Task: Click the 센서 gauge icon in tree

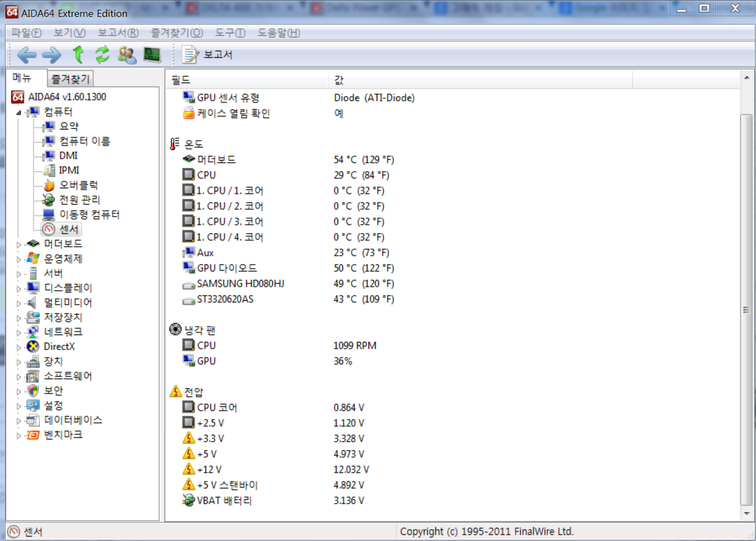Action: click(x=49, y=229)
